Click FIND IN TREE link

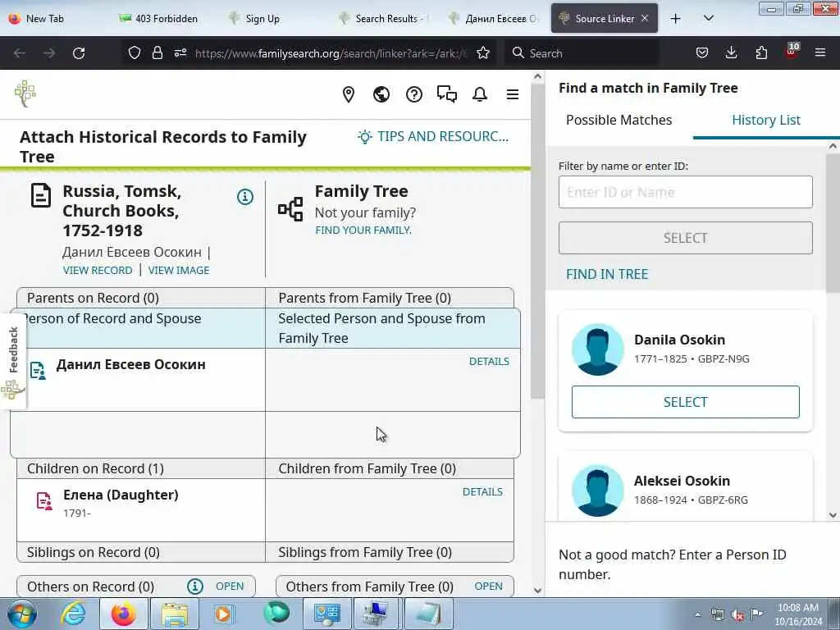pyautogui.click(x=607, y=274)
